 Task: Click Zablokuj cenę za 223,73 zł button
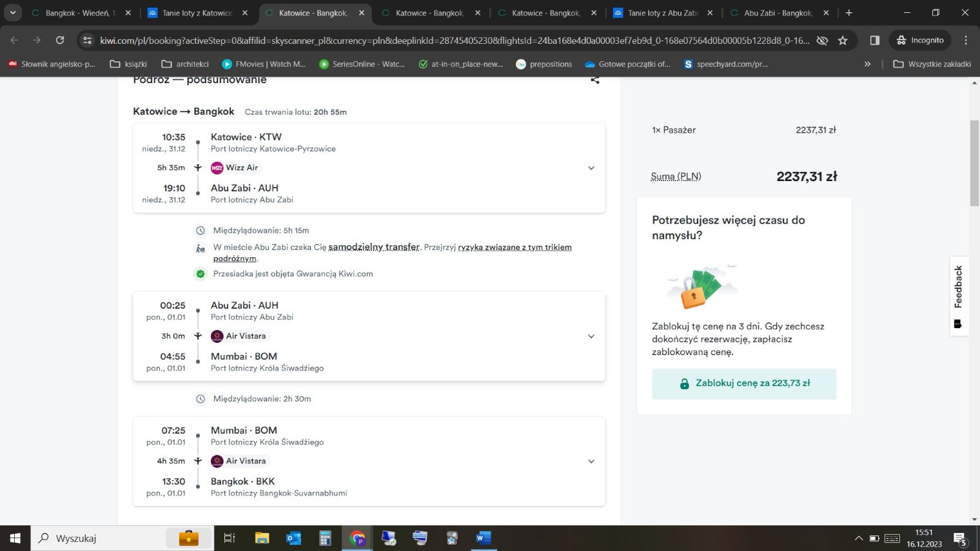click(x=744, y=383)
